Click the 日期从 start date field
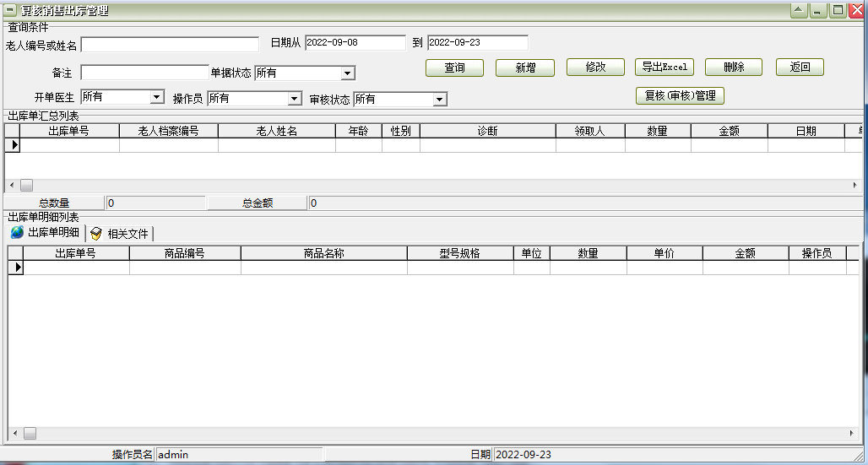This screenshot has height=465, width=868. coord(355,42)
